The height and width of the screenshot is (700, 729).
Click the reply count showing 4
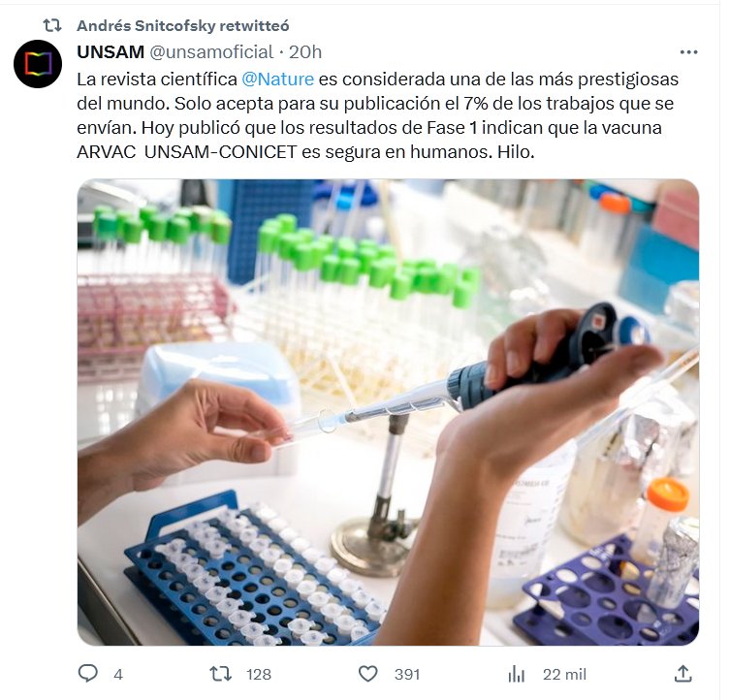(x=118, y=674)
